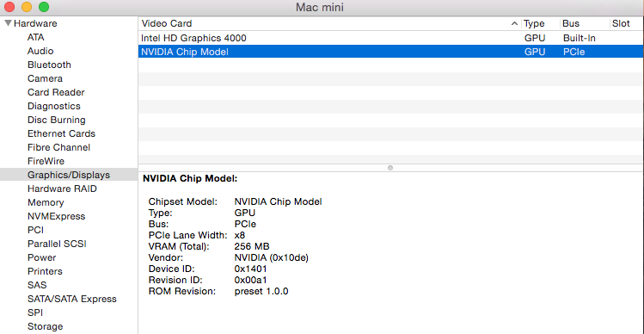Select PCI in the sidebar
The image size is (644, 334).
point(35,230)
